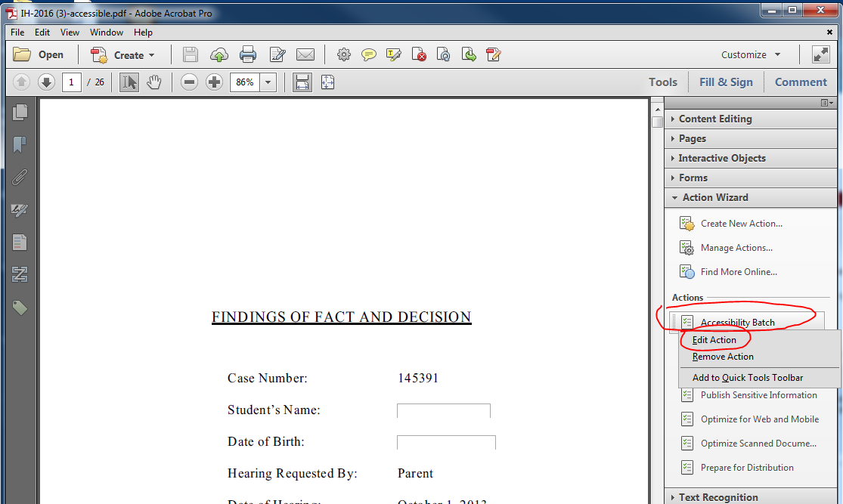Expand the Content Editing section
This screenshot has width=843, height=504.
714,119
